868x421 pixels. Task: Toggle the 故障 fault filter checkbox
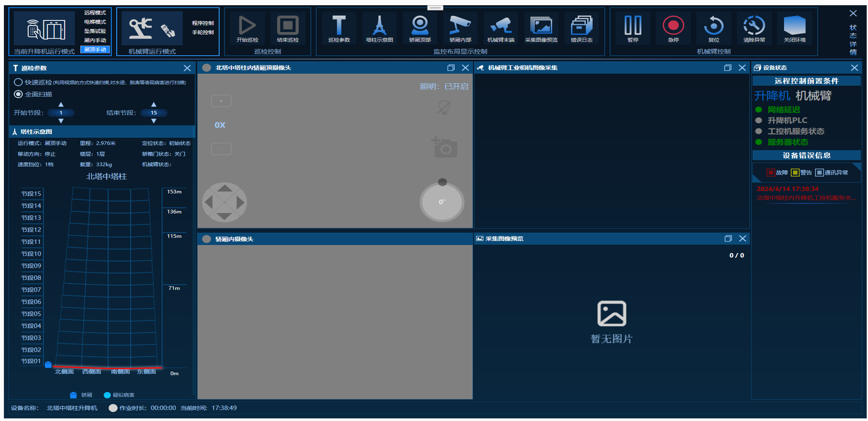tap(771, 173)
